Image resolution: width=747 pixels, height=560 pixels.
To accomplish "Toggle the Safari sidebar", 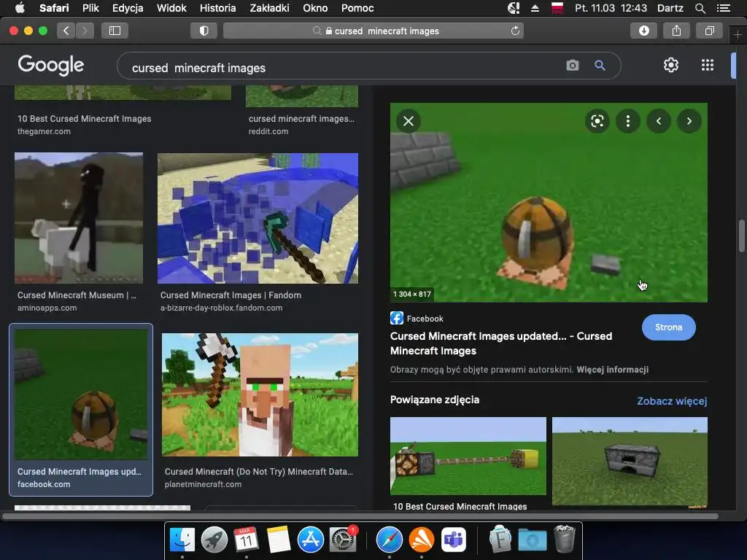I will click(115, 31).
